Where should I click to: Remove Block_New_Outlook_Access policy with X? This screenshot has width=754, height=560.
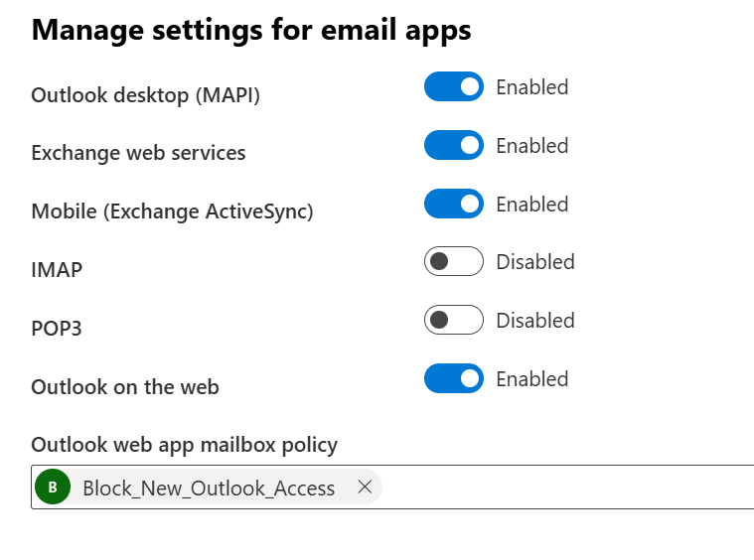coord(365,487)
